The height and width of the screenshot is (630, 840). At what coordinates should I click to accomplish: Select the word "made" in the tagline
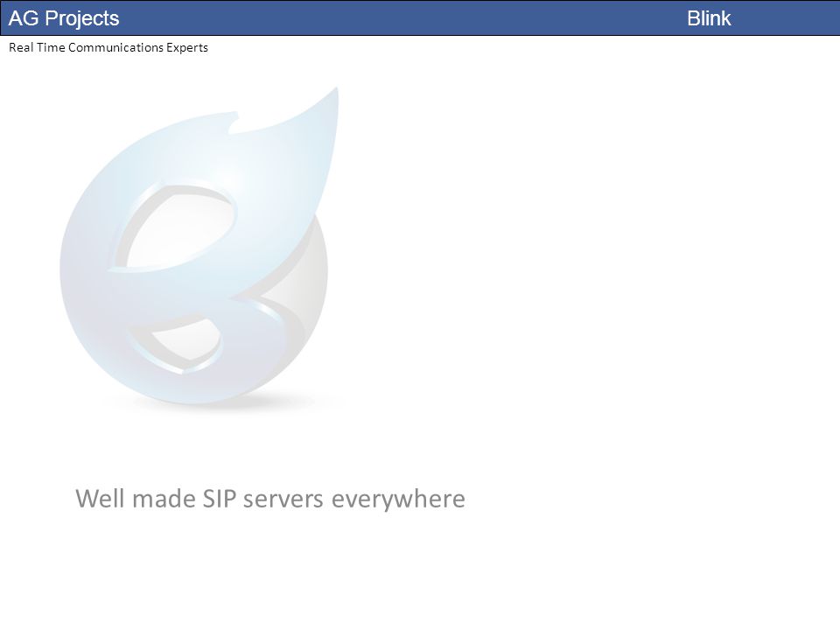164,499
